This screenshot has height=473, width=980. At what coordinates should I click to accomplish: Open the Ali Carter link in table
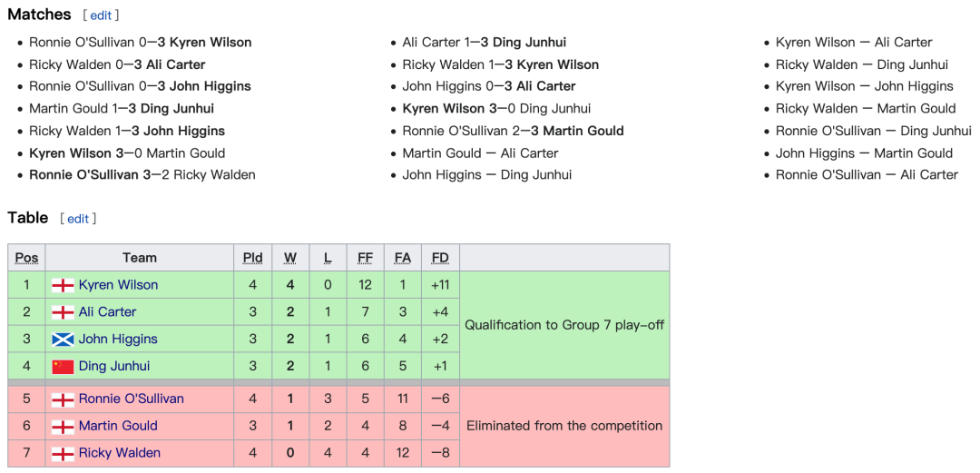point(107,311)
